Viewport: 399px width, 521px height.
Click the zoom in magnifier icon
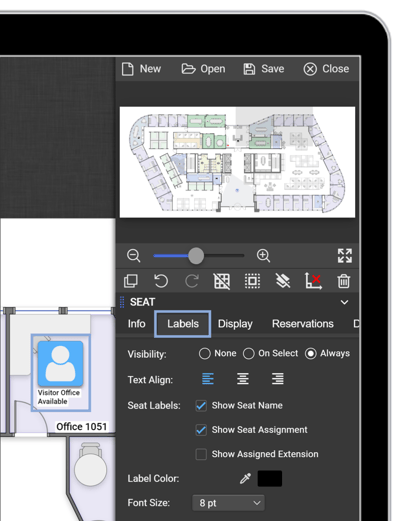(x=263, y=256)
